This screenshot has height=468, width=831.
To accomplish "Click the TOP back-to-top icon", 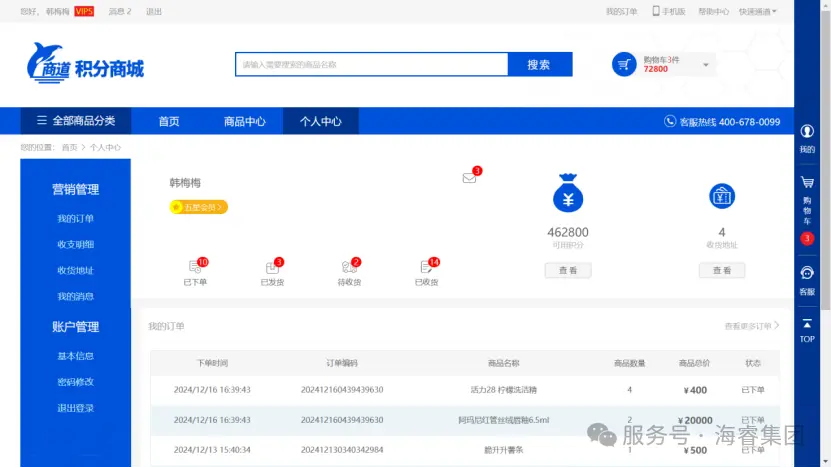I will pyautogui.click(x=807, y=329).
